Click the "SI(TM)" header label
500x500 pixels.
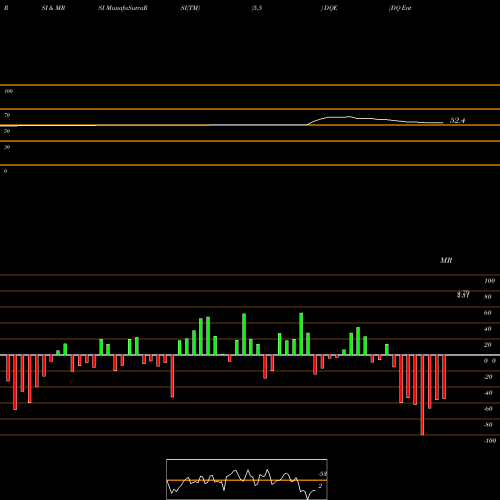[190, 8]
